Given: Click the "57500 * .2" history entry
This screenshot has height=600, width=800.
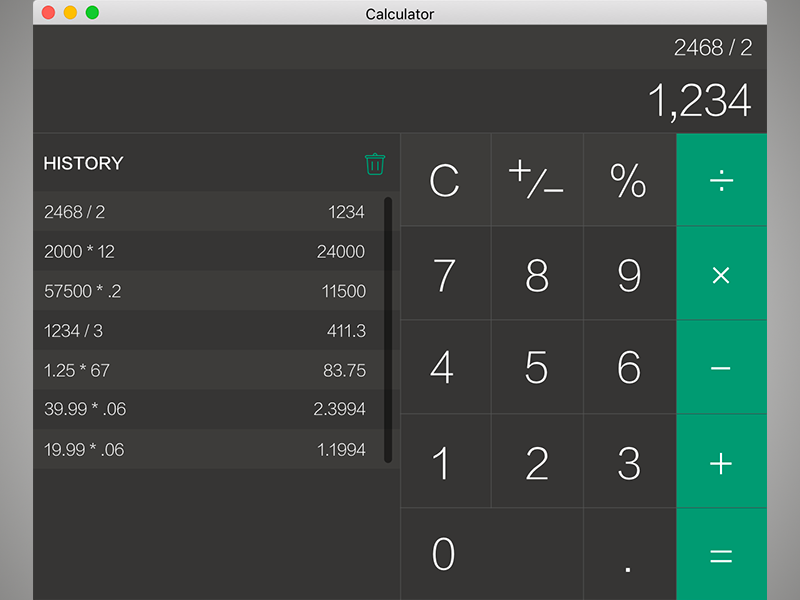Looking at the screenshot, I should coord(204,291).
